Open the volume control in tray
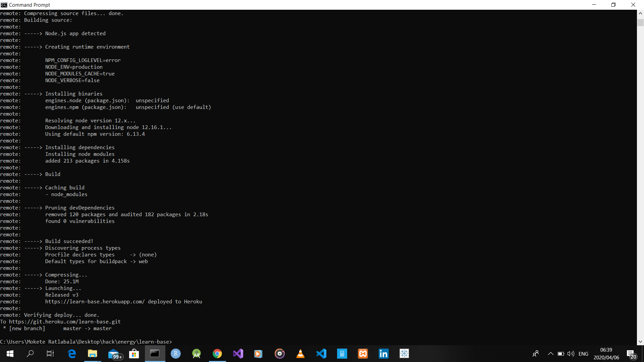This screenshot has width=644, height=362. click(x=571, y=354)
